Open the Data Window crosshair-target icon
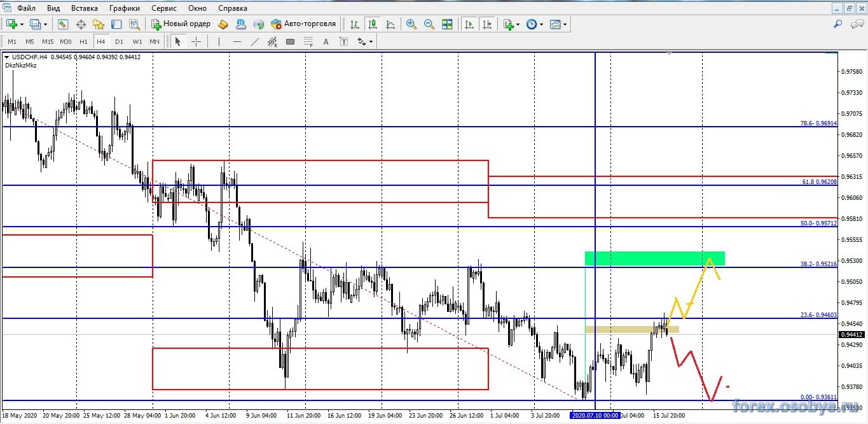This screenshot has width=868, height=424. coord(81,24)
